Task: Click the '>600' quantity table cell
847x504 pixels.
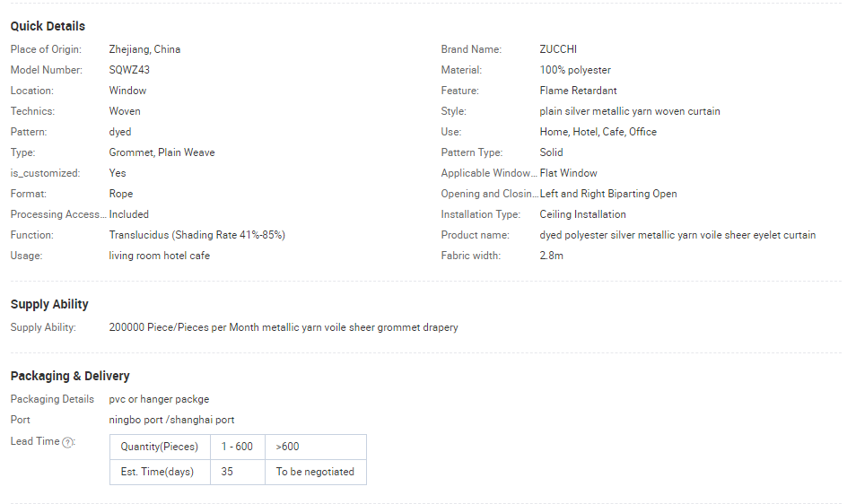Action: (287, 447)
